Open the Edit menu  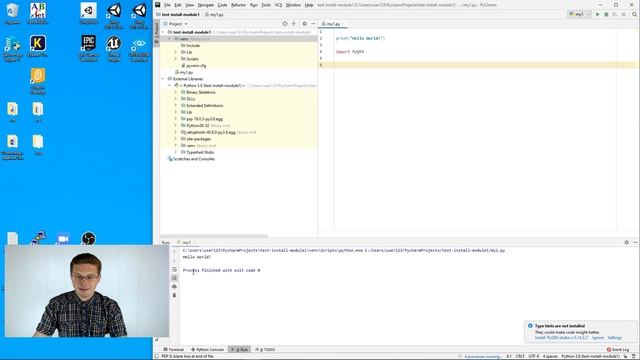178,5
